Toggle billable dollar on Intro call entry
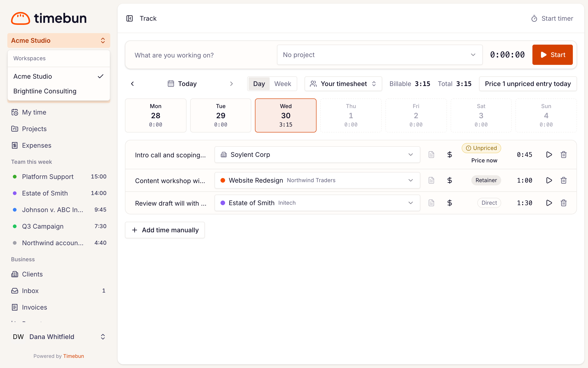This screenshot has height=368, width=588. pos(449,155)
